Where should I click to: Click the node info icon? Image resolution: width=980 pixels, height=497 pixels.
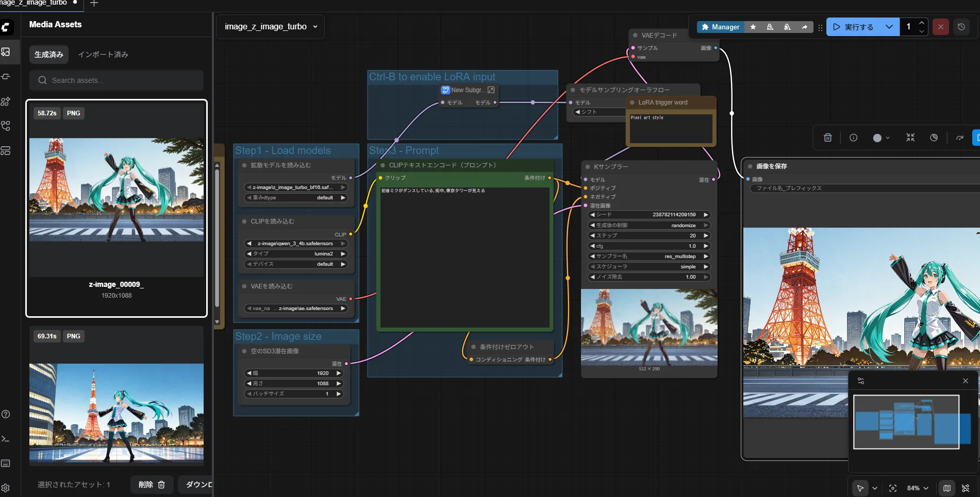tap(853, 138)
